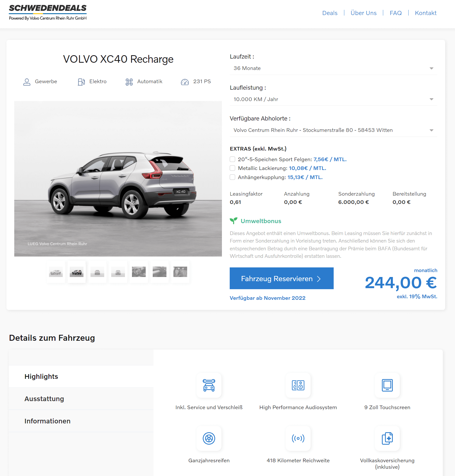Click the High Performance Audiosystem speaker icon
Viewport: 455px width, 476px height.
[298, 385]
